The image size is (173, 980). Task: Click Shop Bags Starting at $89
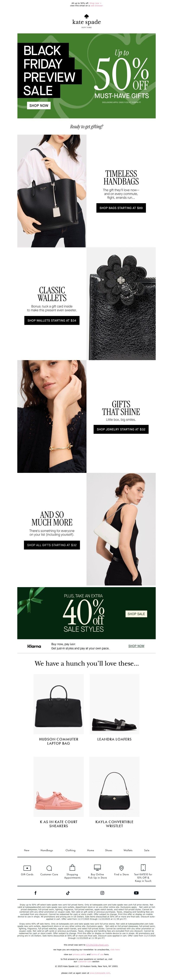point(121,208)
